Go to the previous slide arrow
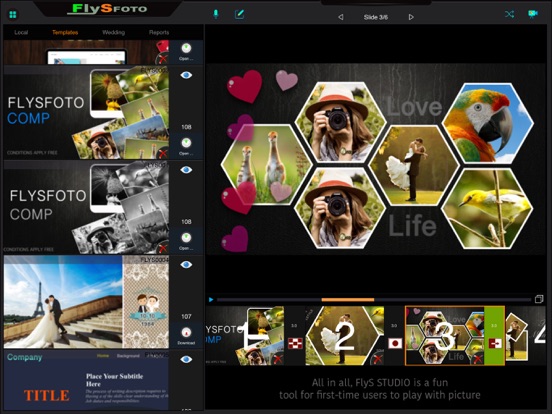 coord(340,17)
